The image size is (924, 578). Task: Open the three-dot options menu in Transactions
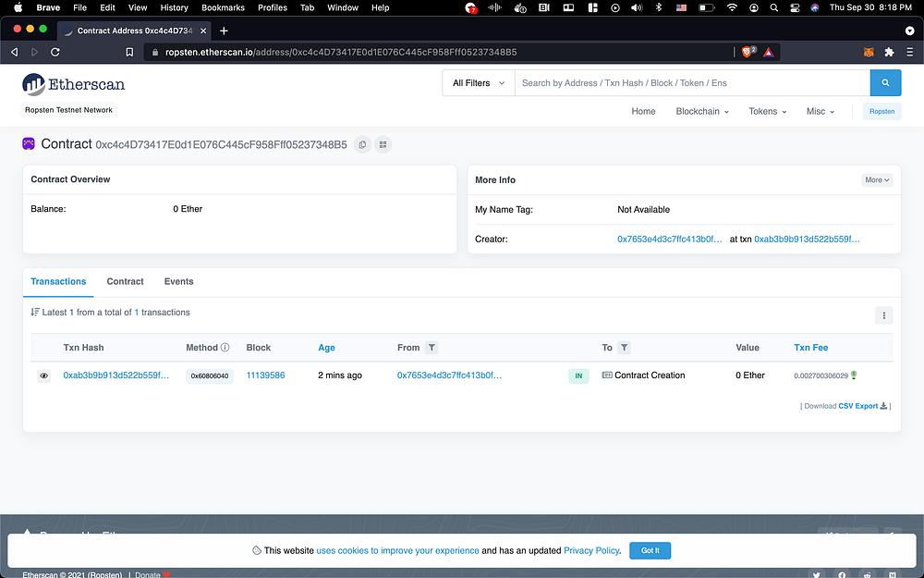coord(884,315)
